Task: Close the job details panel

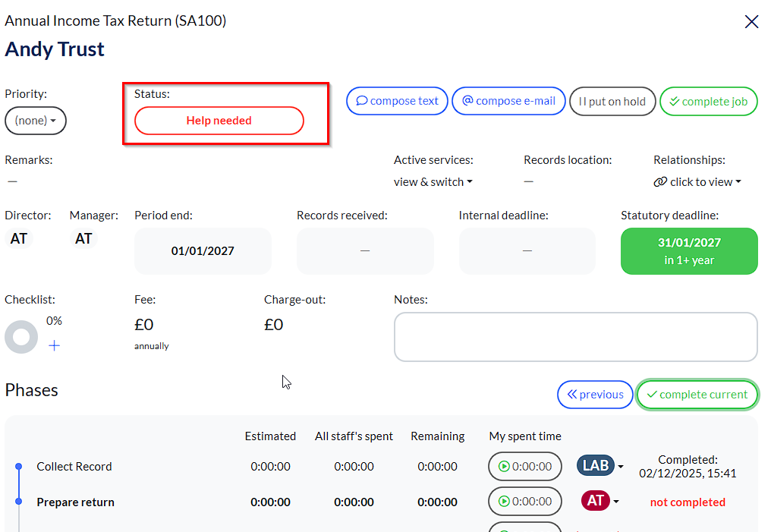Action: (751, 22)
